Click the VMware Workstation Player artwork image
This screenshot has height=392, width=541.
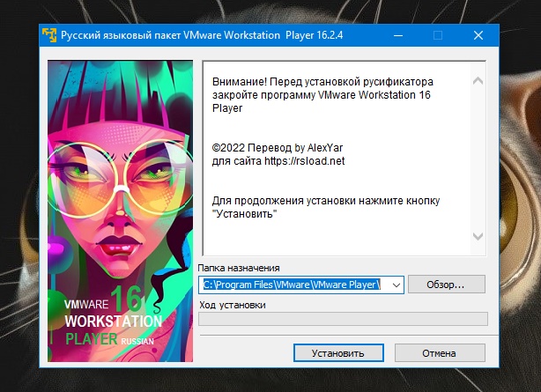(x=120, y=211)
